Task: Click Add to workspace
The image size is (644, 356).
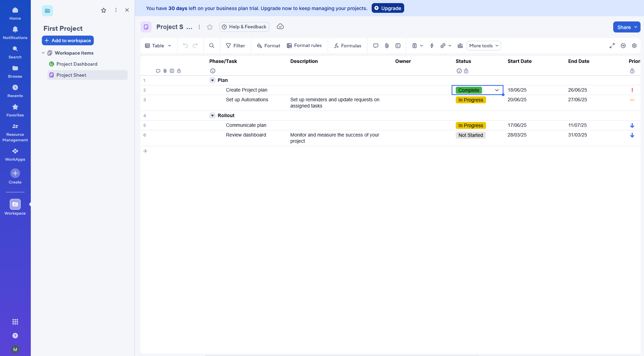Action: click(67, 40)
